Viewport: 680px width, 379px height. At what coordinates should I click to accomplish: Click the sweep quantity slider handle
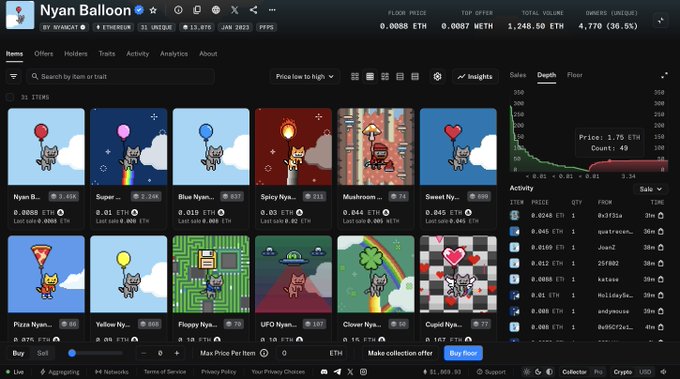pos(72,353)
